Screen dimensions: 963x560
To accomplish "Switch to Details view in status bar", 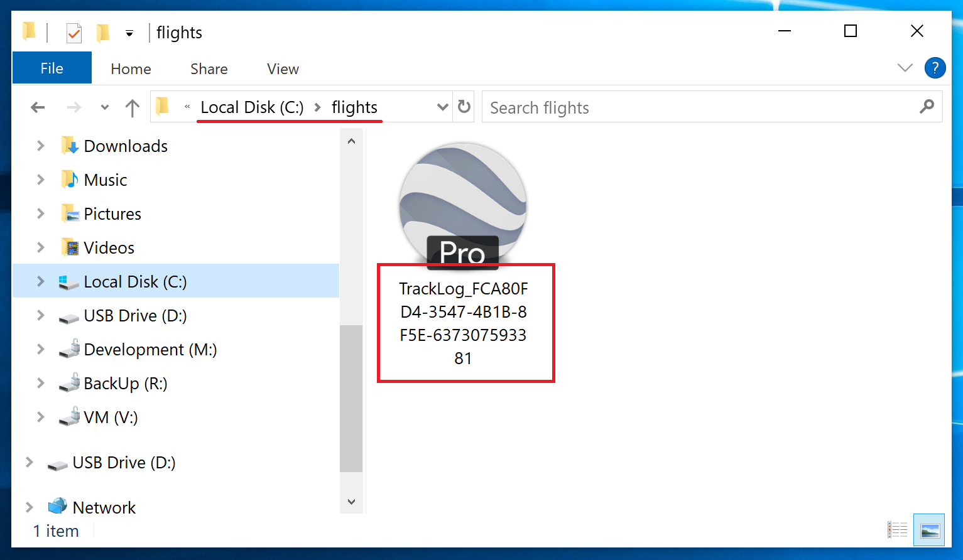I will pos(897,530).
